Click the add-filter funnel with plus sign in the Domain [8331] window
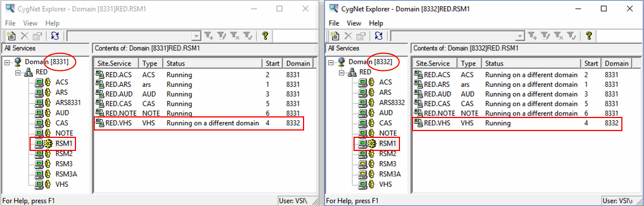The height and width of the screenshot is (206, 644). (x=209, y=36)
